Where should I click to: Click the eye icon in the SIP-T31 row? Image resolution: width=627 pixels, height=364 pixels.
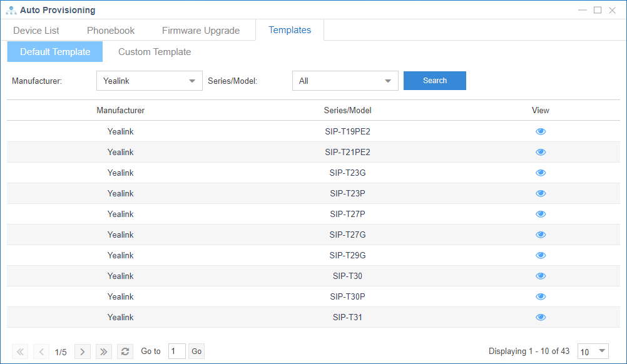(x=541, y=317)
